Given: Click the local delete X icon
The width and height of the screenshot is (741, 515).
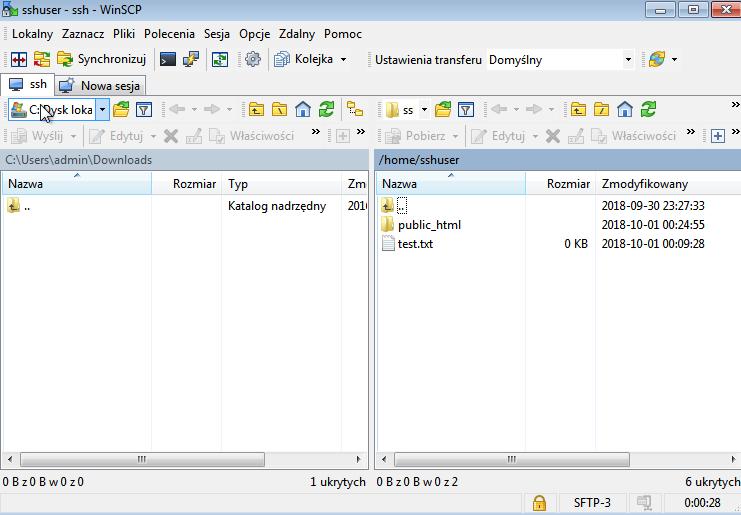Looking at the screenshot, I should click(x=171, y=136).
